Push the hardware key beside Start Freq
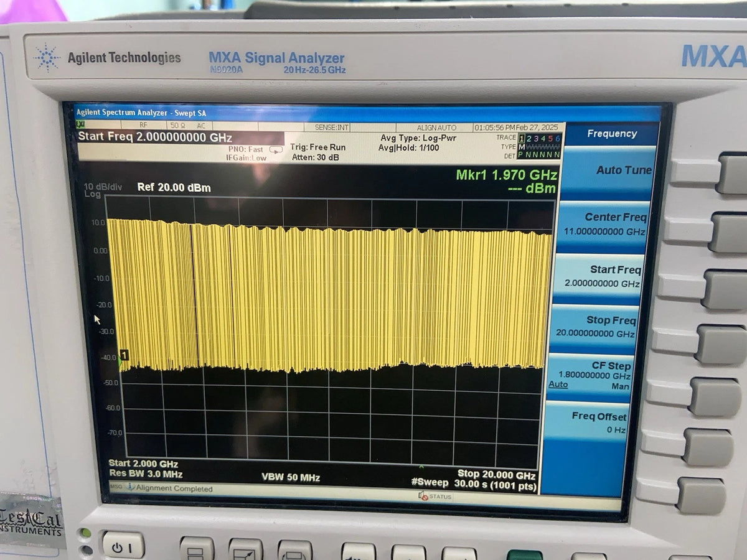The height and width of the screenshot is (560, 747). (724, 289)
